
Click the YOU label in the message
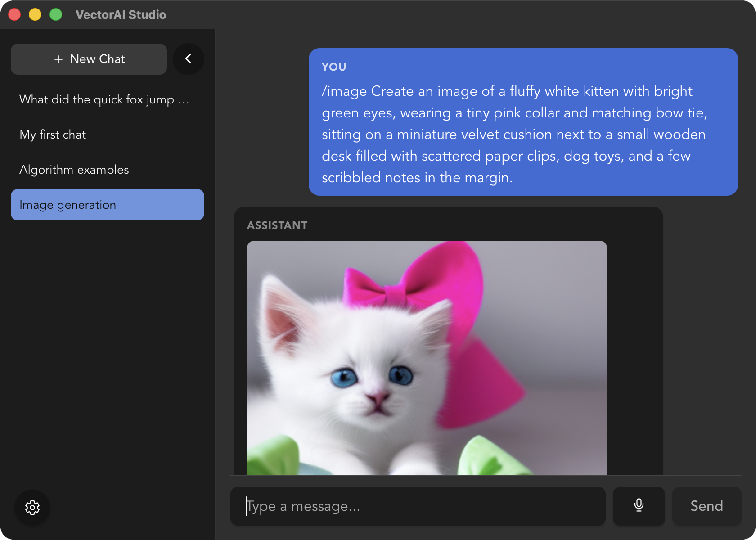pyautogui.click(x=334, y=67)
